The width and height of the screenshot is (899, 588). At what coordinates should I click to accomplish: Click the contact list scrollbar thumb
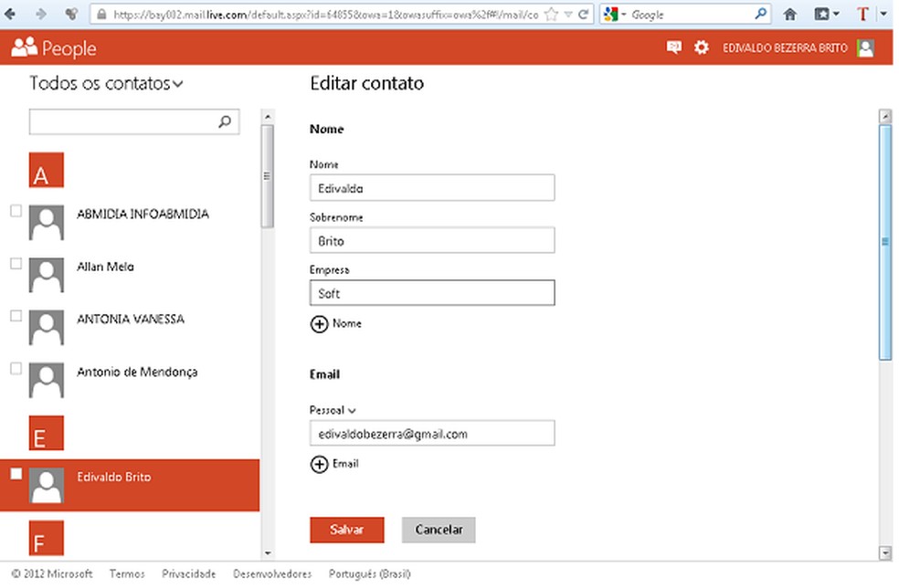[x=267, y=176]
